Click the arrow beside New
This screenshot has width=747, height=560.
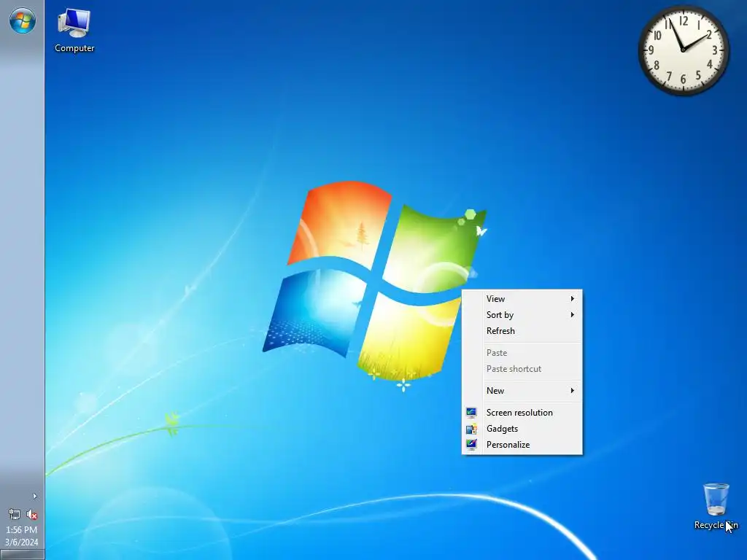(x=573, y=391)
